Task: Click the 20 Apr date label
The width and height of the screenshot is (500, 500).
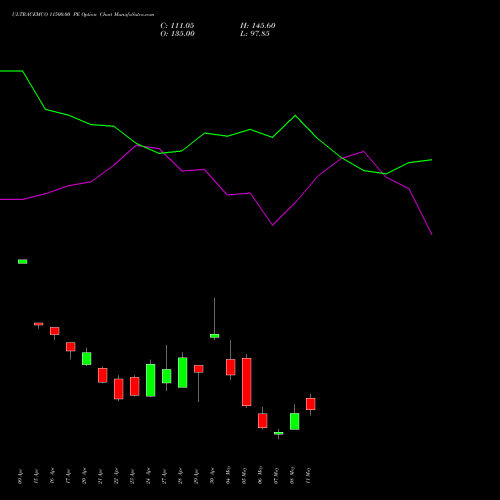Action: click(x=84, y=476)
